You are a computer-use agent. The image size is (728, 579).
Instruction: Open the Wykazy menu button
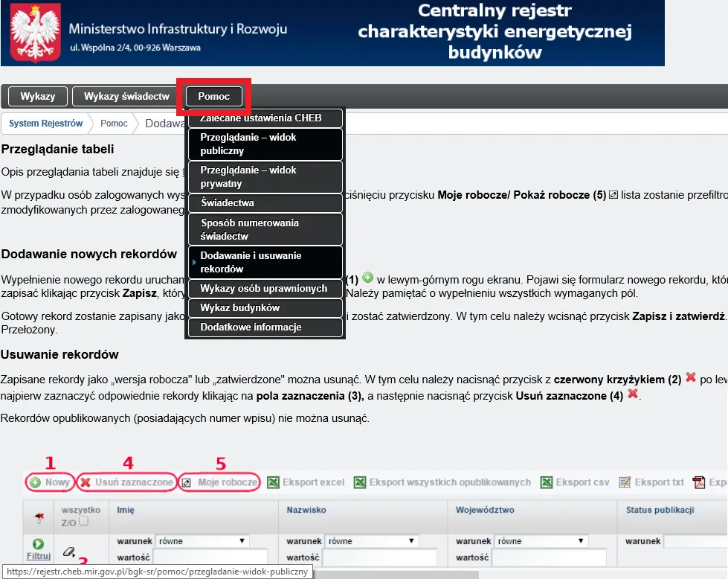pos(38,97)
